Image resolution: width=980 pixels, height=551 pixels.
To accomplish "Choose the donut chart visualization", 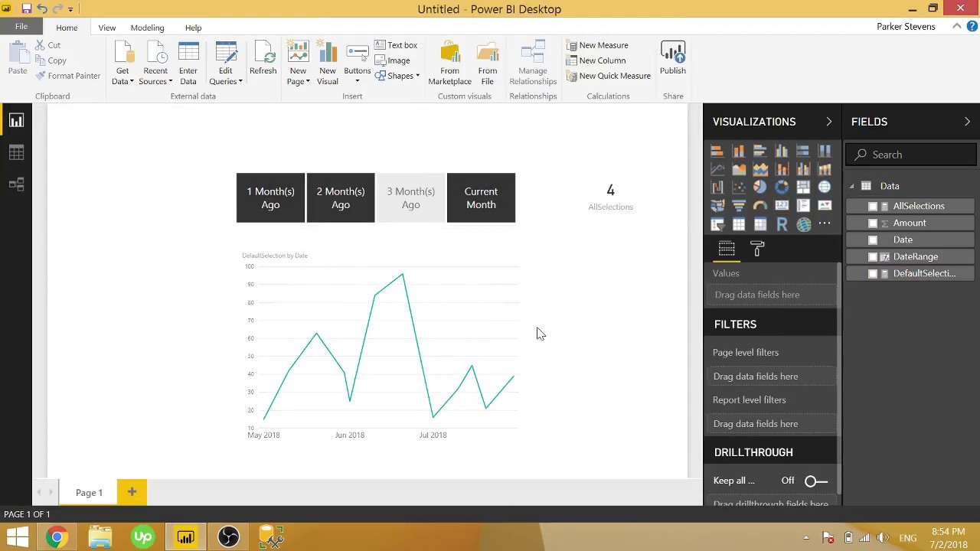I will [782, 187].
